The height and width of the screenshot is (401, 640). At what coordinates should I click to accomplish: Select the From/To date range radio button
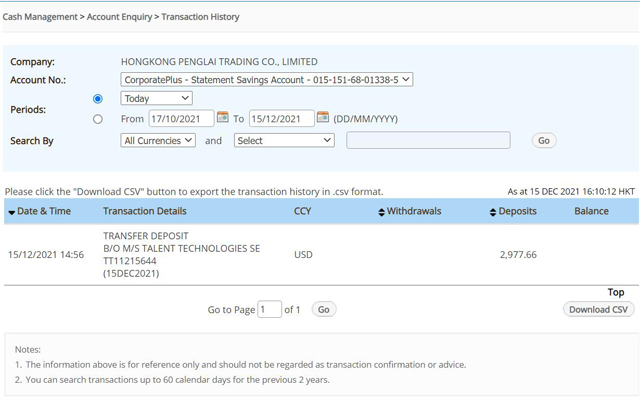pyautogui.click(x=98, y=119)
